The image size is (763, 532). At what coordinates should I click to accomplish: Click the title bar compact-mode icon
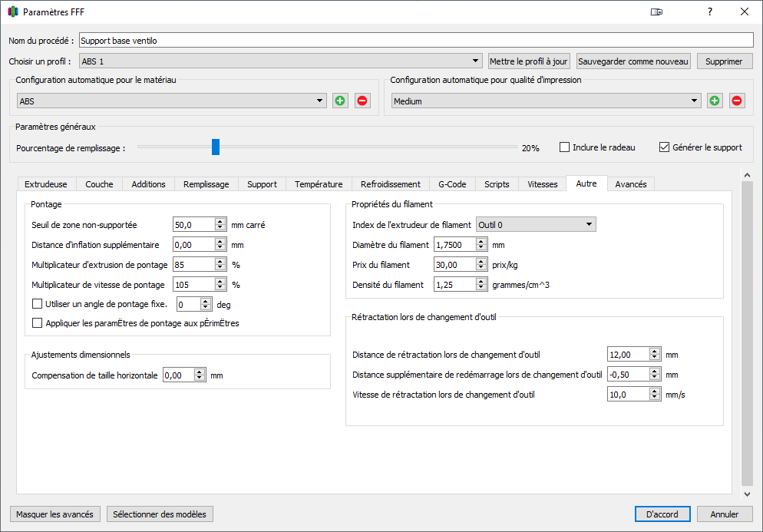(656, 12)
